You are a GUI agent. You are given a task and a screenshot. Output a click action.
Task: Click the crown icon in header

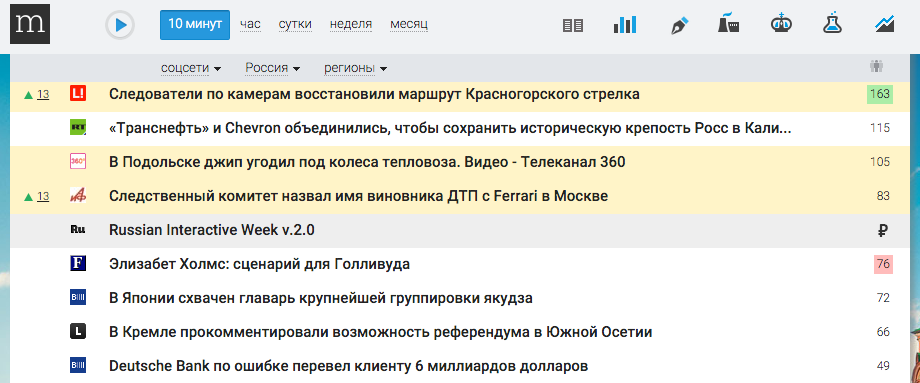(x=781, y=24)
